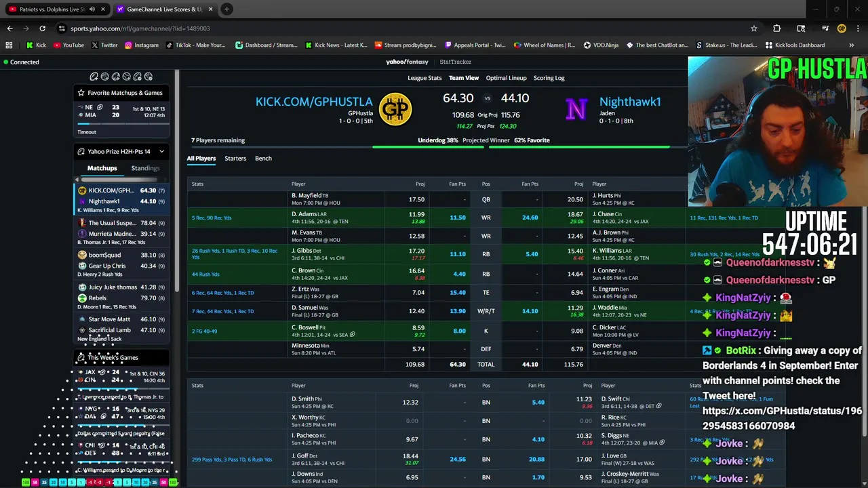Select the Matchups tab in the sidebar
Image resolution: width=868 pixels, height=488 pixels.
[102, 168]
